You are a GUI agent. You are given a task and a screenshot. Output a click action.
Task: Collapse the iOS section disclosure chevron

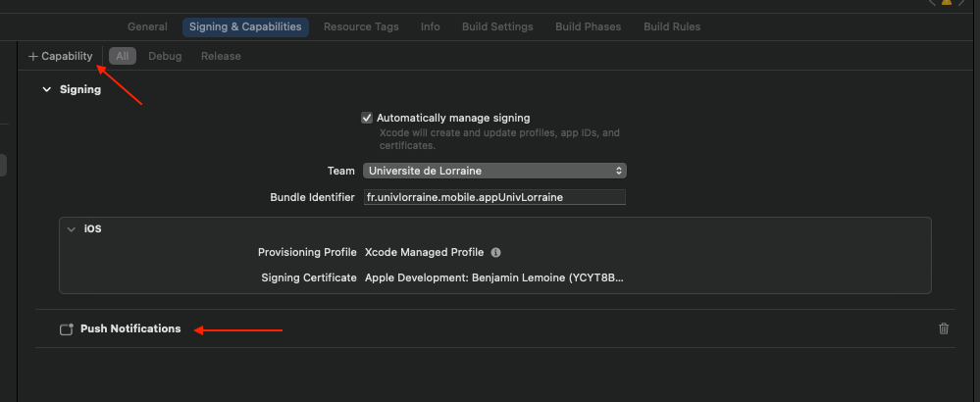pyautogui.click(x=71, y=228)
